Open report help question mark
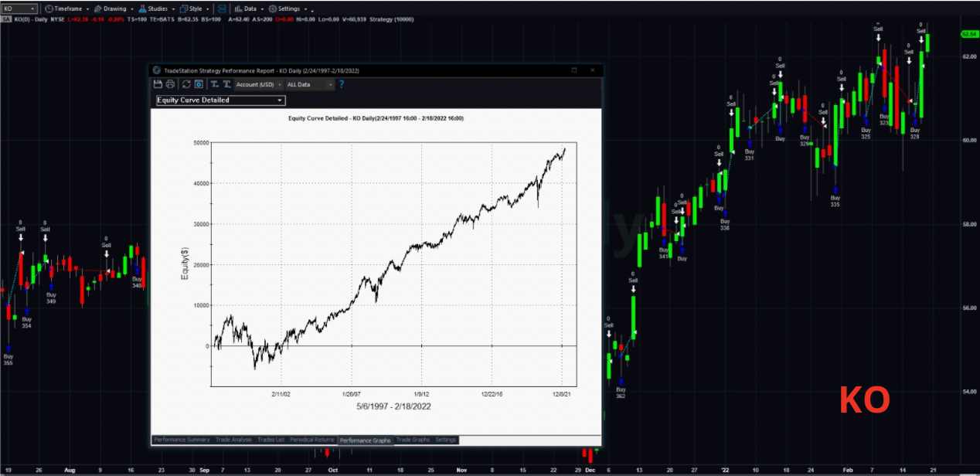Viewport: 980px width, 476px height. pyautogui.click(x=342, y=84)
